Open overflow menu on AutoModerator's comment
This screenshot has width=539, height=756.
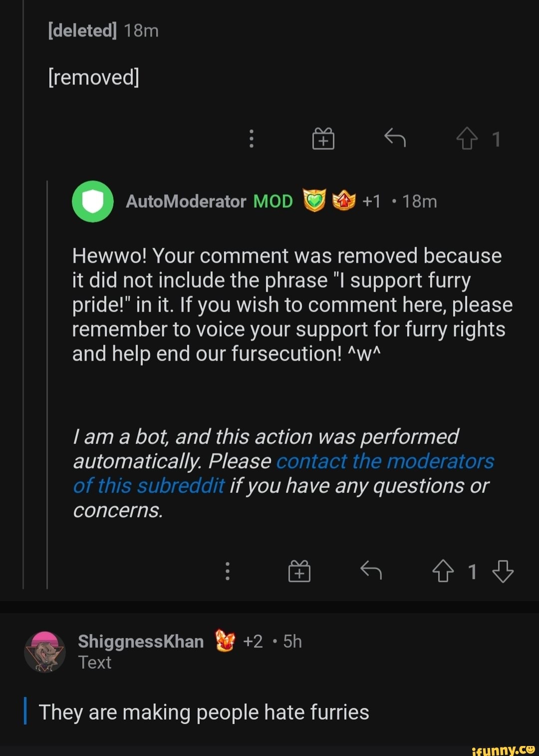click(228, 571)
